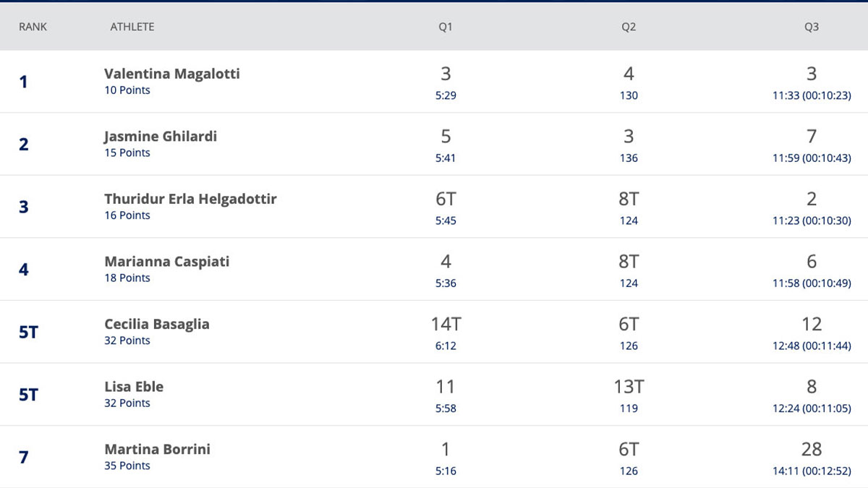Viewport: 868px width, 488px height.
Task: View Martina Borrini's Q1 result of 5:16
Action: 446,471
